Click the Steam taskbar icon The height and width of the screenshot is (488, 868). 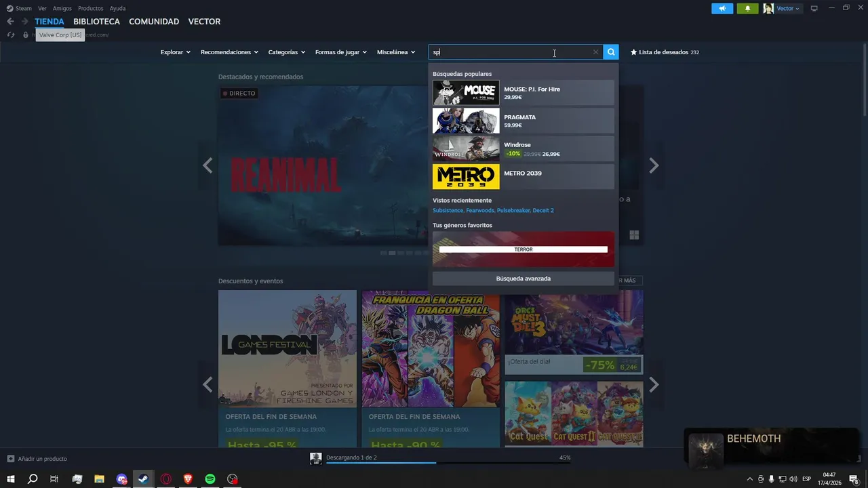click(x=143, y=479)
